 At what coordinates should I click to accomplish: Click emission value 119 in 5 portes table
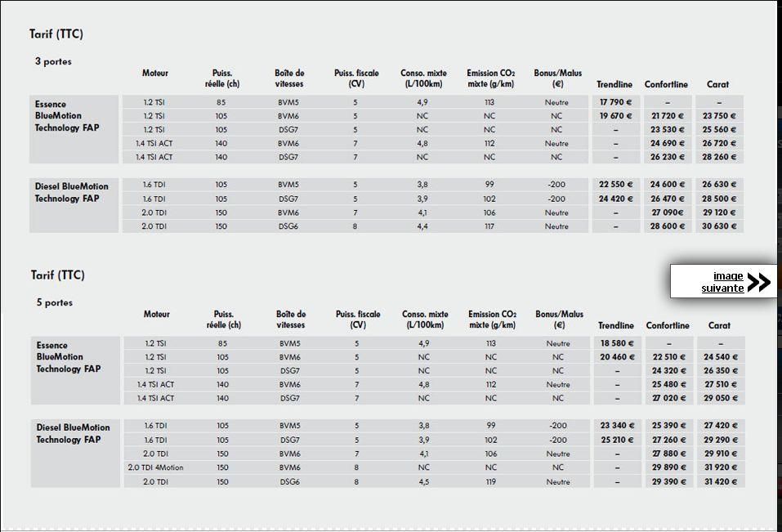click(x=491, y=482)
